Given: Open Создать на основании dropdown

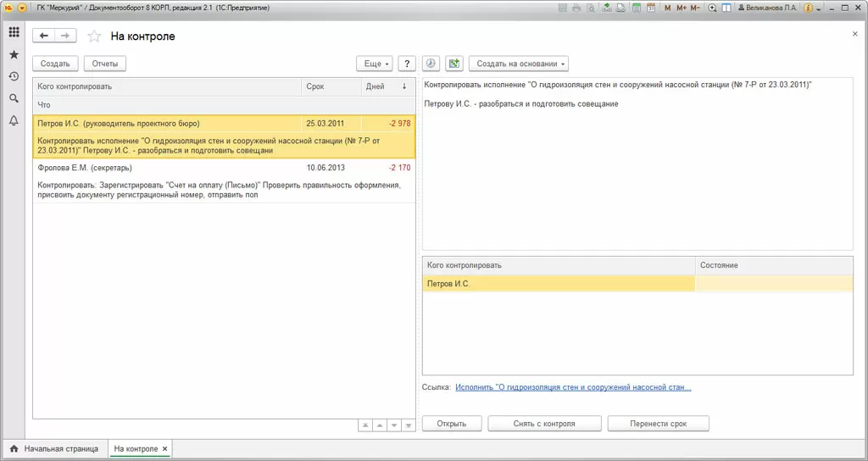Looking at the screenshot, I should 519,64.
